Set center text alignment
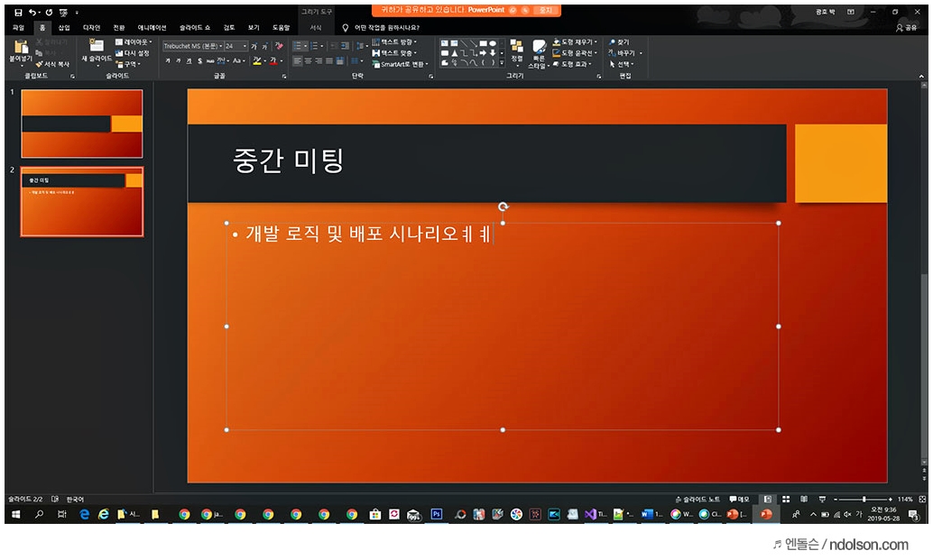 point(308,60)
